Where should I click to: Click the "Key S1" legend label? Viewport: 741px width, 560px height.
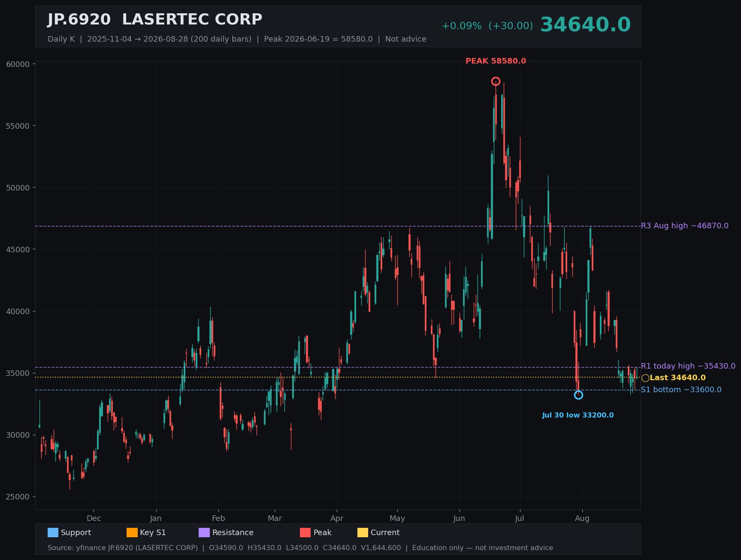click(x=153, y=533)
